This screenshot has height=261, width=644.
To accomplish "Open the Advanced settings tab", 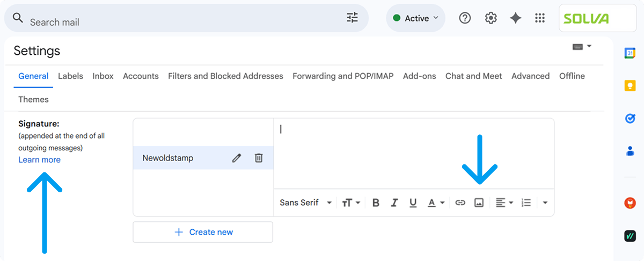I will 530,76.
